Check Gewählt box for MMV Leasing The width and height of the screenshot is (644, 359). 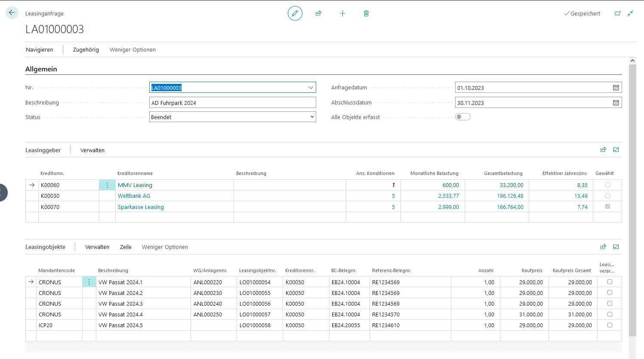click(x=607, y=185)
